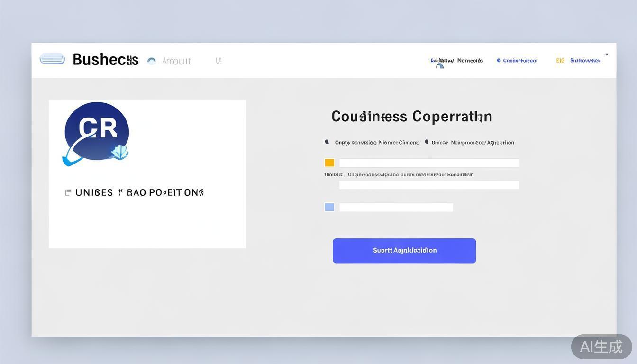Click the short third input field

[396, 208]
